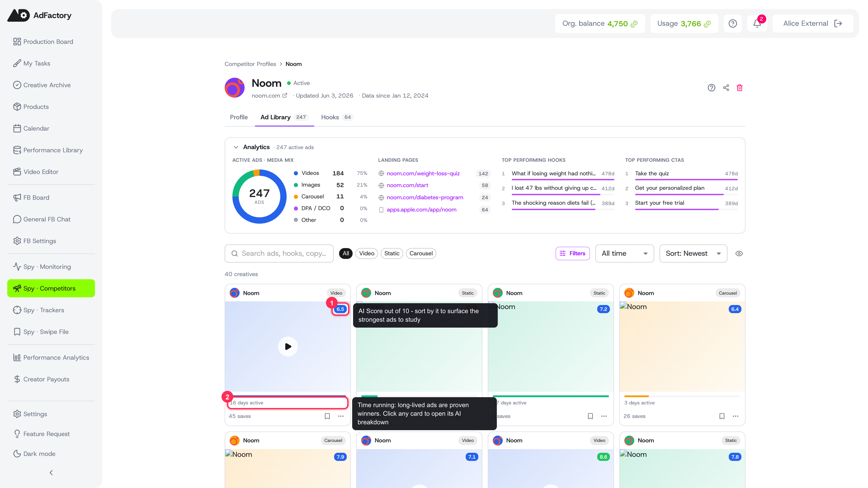Open the noom.com/weight-loss-quiz landing page link
This screenshot has width=868, height=488.
pos(423,174)
